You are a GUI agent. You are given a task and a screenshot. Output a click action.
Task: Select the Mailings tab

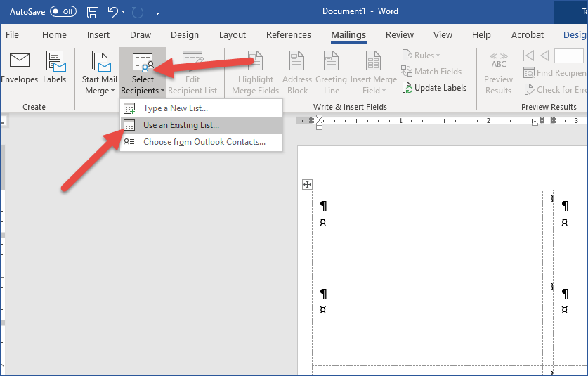348,35
